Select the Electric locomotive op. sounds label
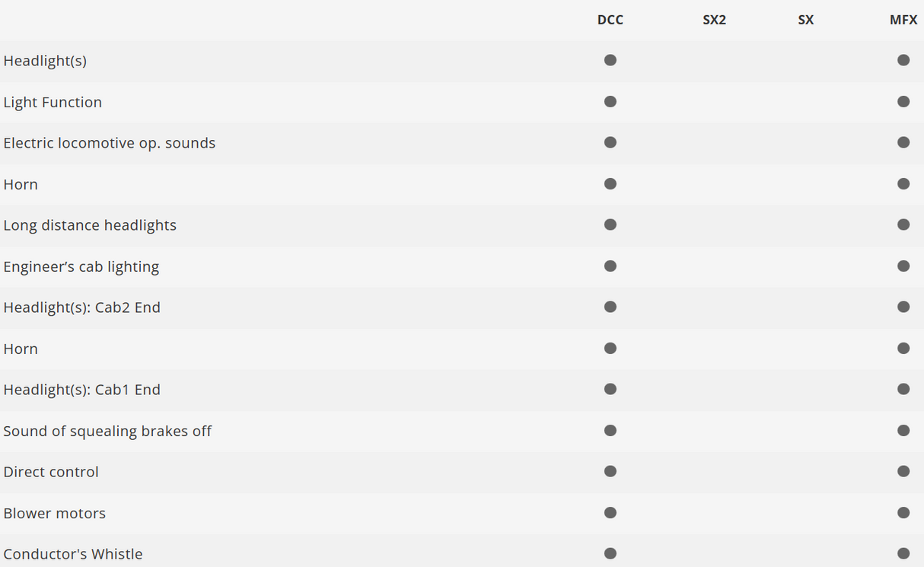This screenshot has width=924, height=567. [x=110, y=143]
